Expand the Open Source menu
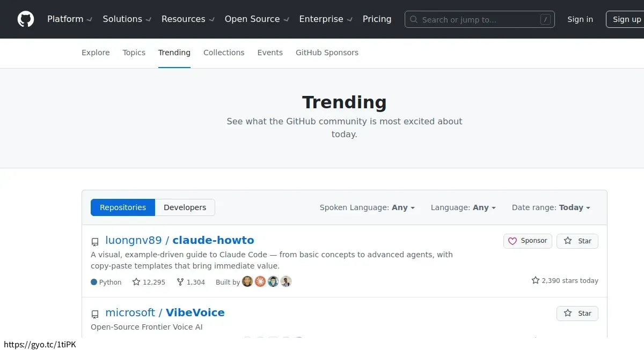The width and height of the screenshot is (644, 350). pos(257,19)
